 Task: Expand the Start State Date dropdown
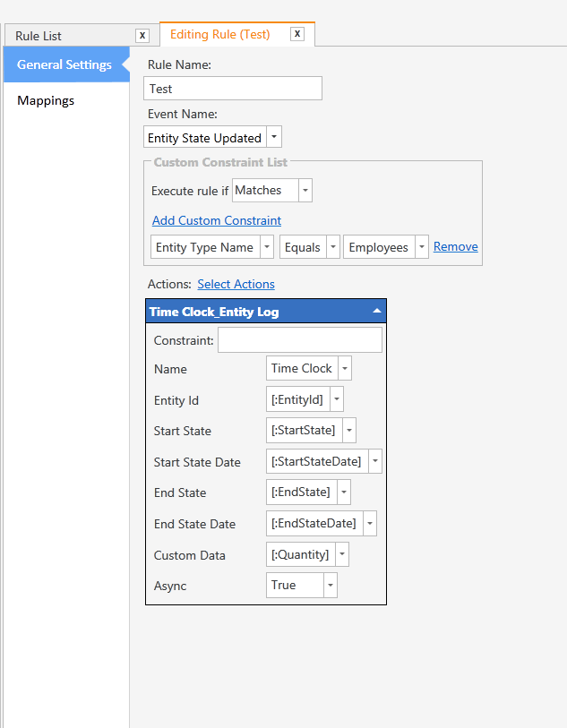[374, 462]
